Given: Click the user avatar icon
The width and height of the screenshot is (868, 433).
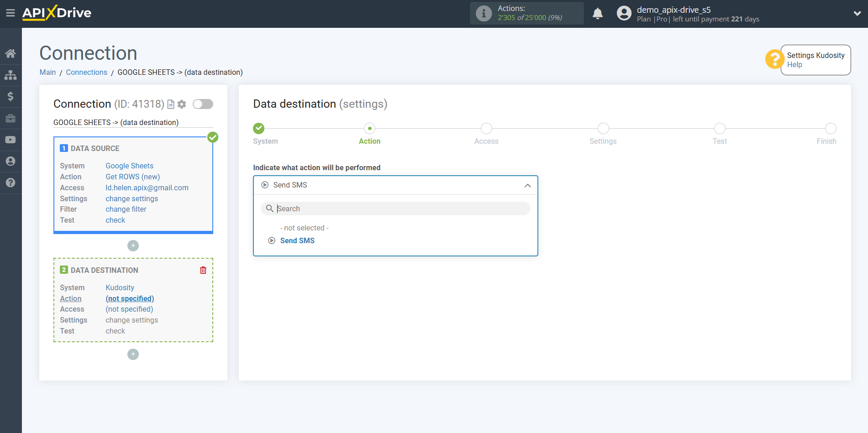Looking at the screenshot, I should coord(624,13).
